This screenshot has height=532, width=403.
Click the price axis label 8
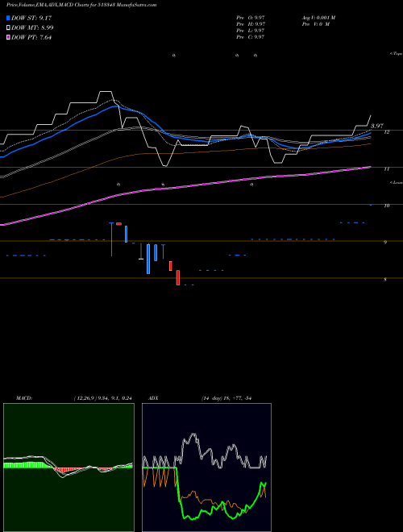click(386, 280)
